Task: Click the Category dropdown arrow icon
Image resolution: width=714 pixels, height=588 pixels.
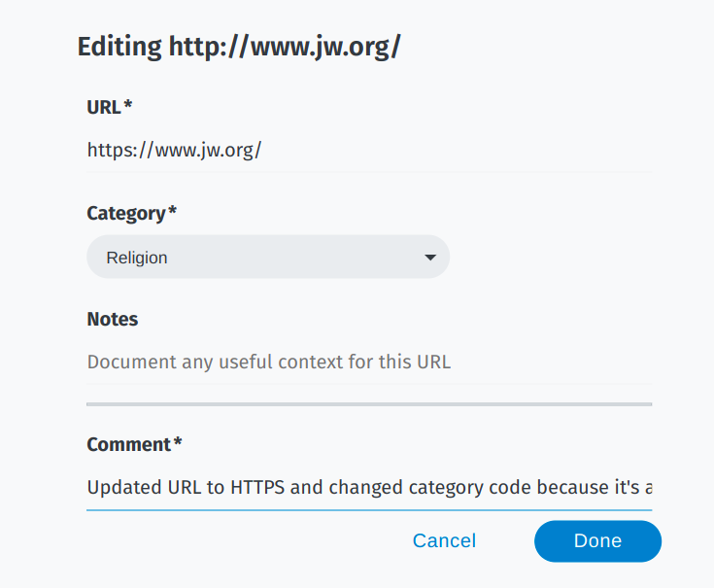Action: (430, 258)
